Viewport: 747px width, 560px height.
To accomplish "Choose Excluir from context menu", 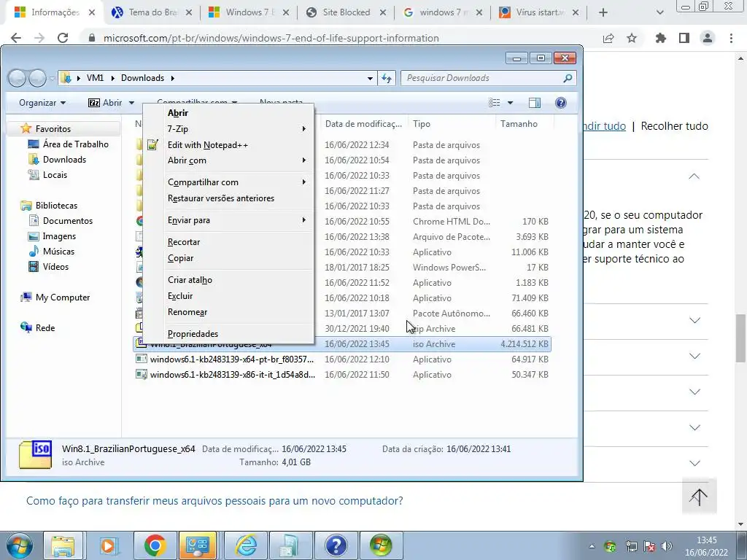I will (x=228, y=296).
